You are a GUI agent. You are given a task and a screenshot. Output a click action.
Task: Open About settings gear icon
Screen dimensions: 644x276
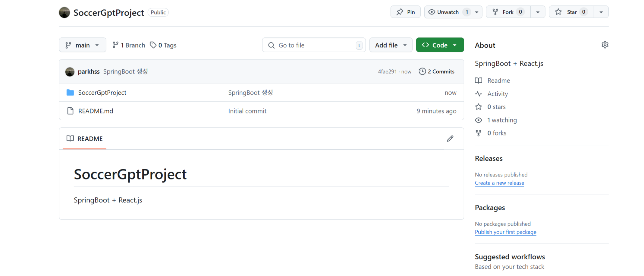[x=605, y=45]
